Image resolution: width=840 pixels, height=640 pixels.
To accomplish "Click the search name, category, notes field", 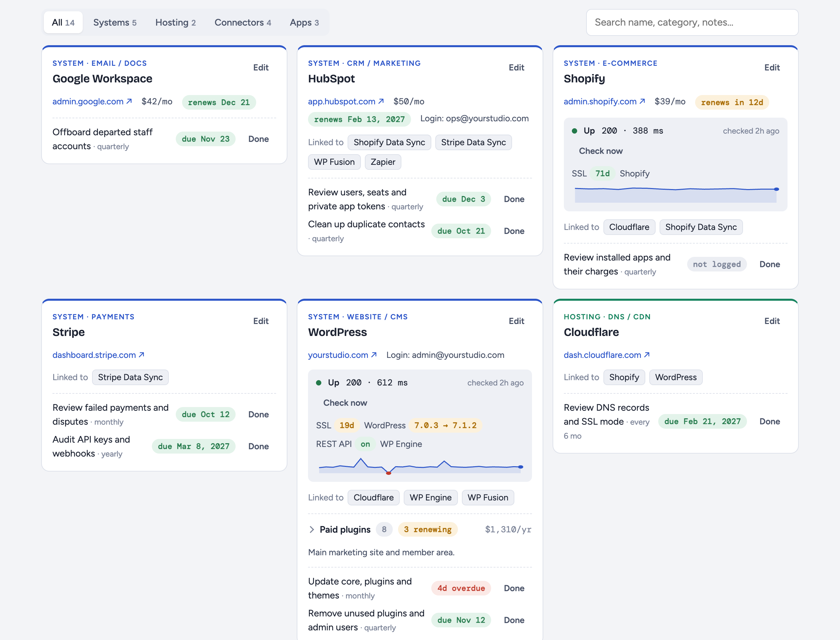I will point(692,23).
